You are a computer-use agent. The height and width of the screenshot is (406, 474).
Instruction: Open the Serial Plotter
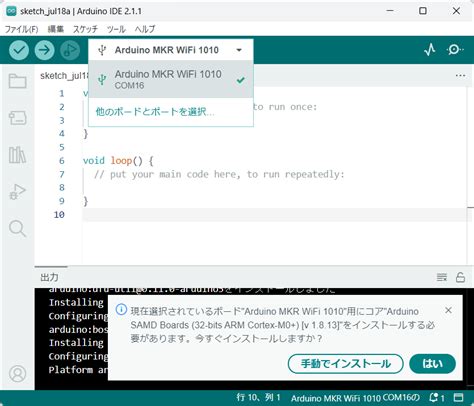pyautogui.click(x=430, y=50)
